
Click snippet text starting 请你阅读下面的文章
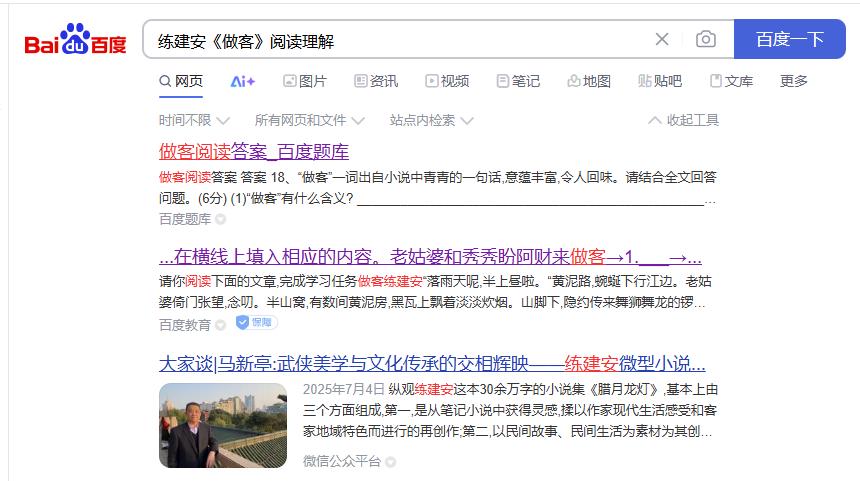pyautogui.click(x=435, y=292)
